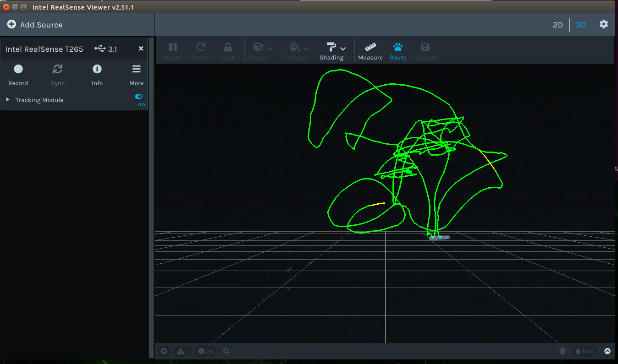Open settings gear in top right

click(604, 24)
